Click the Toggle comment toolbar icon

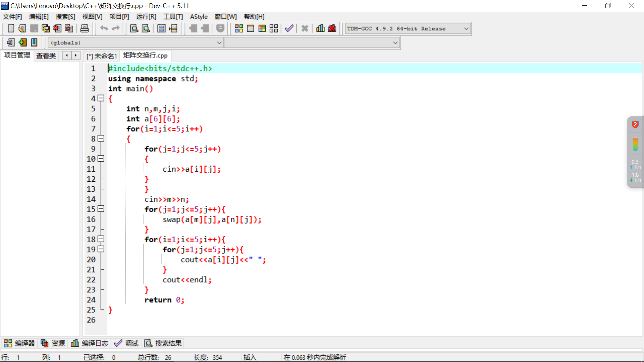click(220, 28)
